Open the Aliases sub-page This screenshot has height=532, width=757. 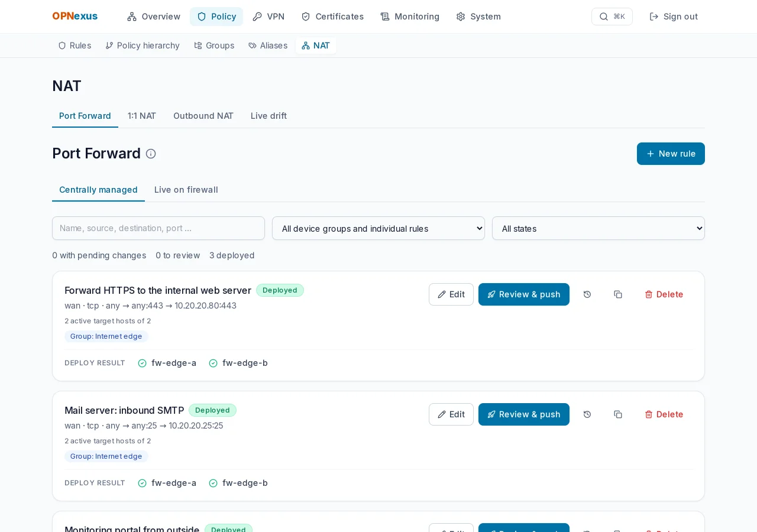[268, 46]
